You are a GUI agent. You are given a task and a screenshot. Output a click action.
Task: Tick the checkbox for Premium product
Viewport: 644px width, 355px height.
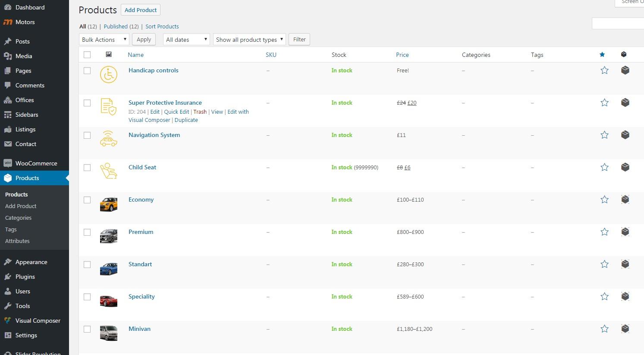point(87,232)
